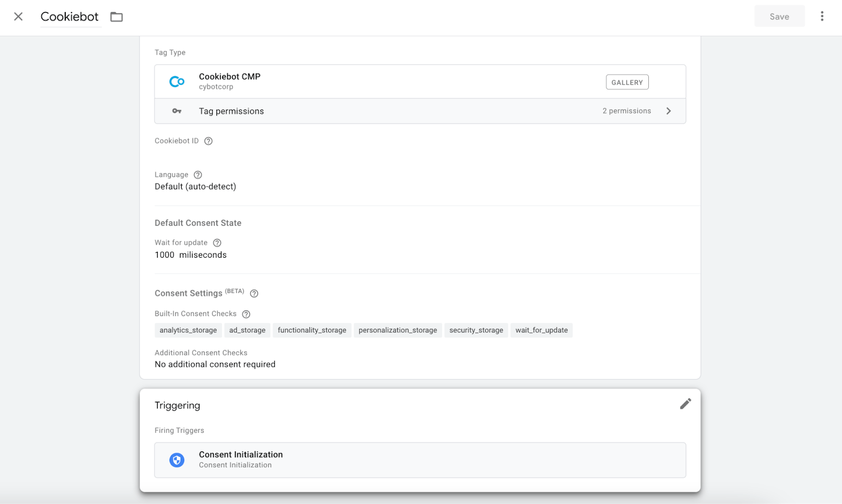
Task: Click the Cookiebot CMP tag type row
Action: click(420, 82)
